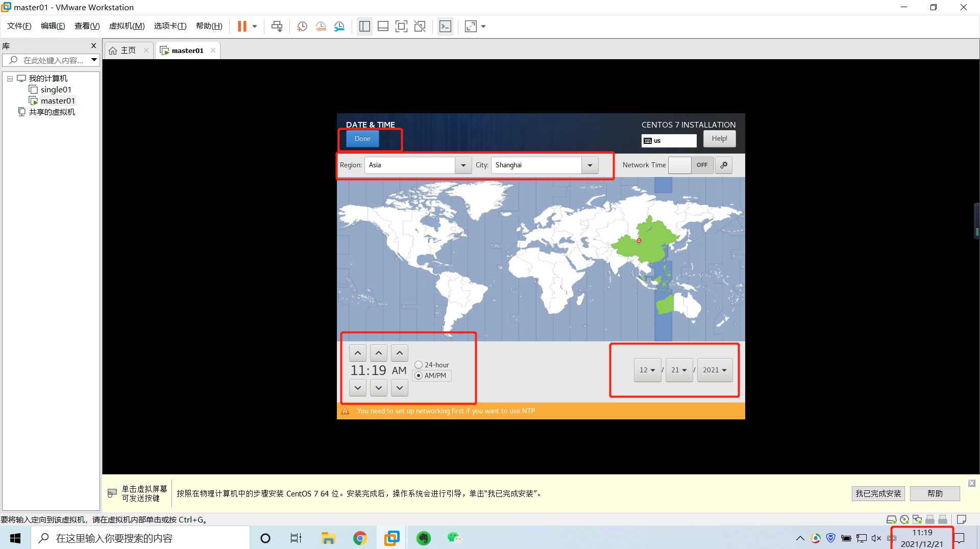Open Google Chrome from the taskbar
The image size is (980, 549).
pos(360,538)
